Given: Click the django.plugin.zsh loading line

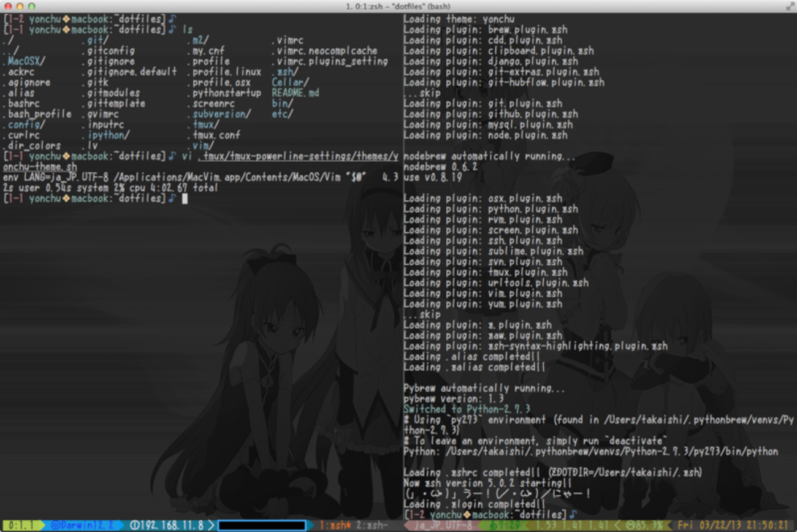Looking at the screenshot, I should [491, 61].
